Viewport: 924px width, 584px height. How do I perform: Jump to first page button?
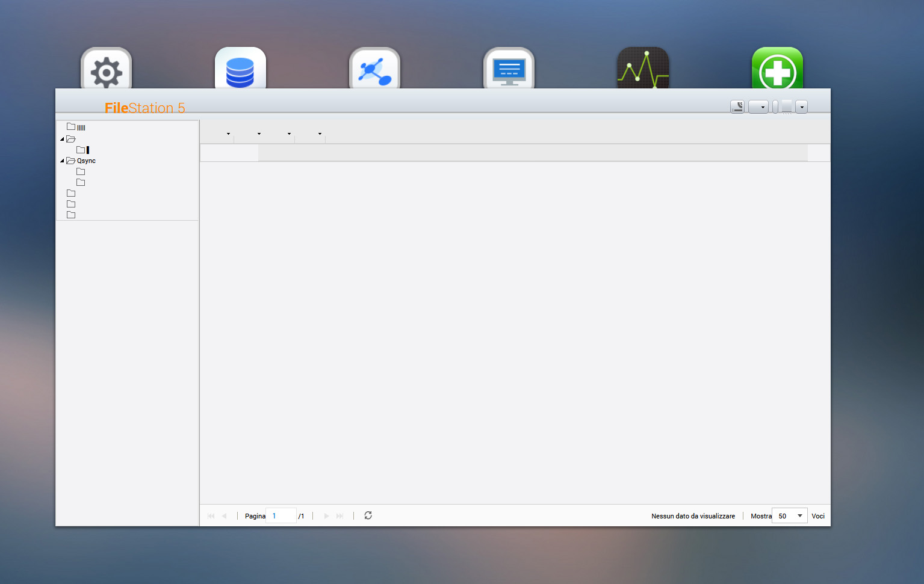tap(211, 515)
